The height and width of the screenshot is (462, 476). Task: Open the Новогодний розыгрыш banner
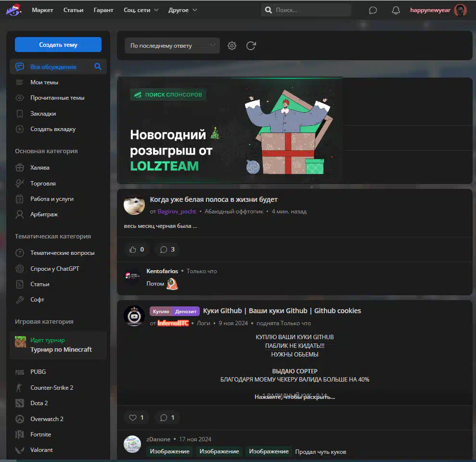pyautogui.click(x=230, y=131)
